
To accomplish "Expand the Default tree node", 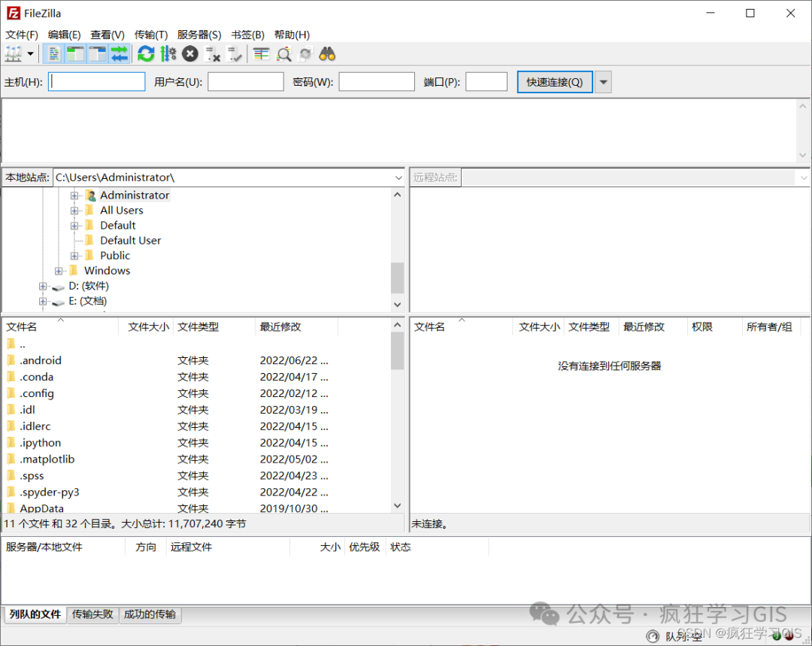I will coord(74,226).
